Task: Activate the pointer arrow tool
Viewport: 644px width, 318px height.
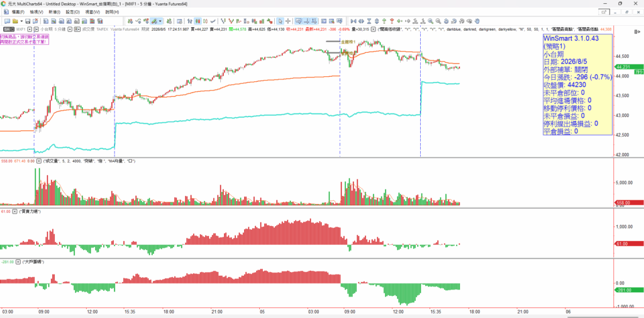Action: (x=280, y=21)
